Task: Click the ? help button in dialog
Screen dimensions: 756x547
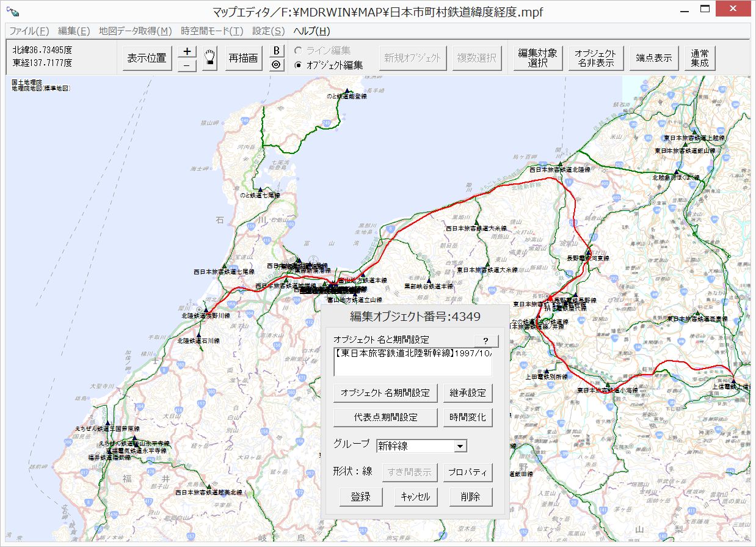Action: [x=486, y=341]
